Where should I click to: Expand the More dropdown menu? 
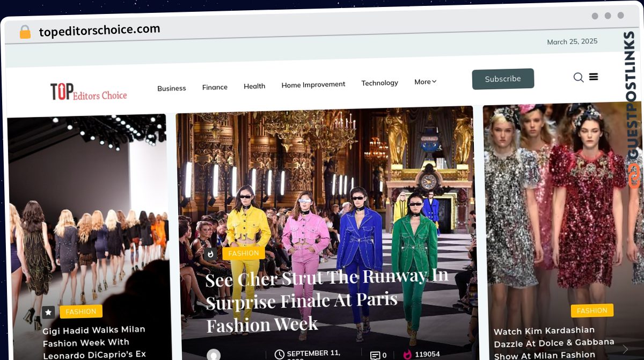426,82
